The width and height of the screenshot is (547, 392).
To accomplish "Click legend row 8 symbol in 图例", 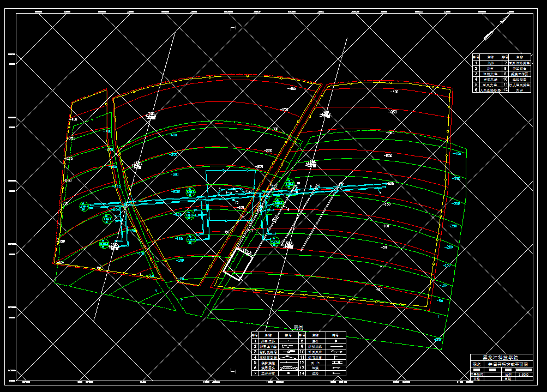I will coord(335,341).
